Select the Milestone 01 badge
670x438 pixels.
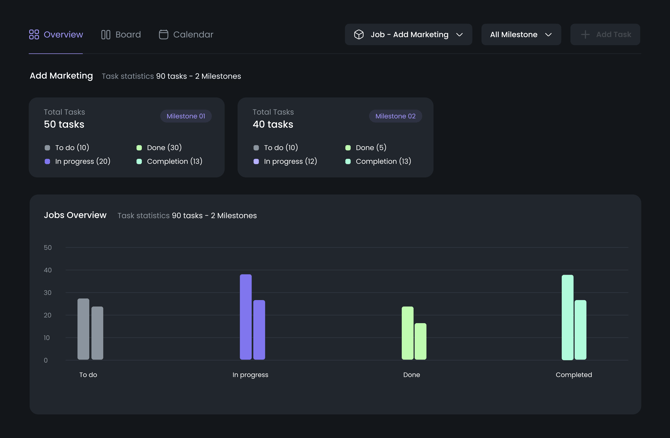click(x=186, y=116)
